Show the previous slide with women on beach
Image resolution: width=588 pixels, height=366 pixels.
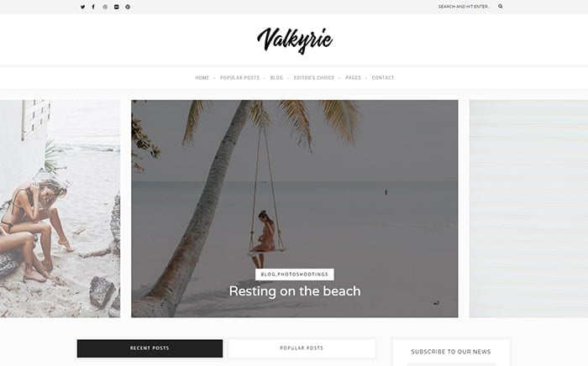click(60, 209)
